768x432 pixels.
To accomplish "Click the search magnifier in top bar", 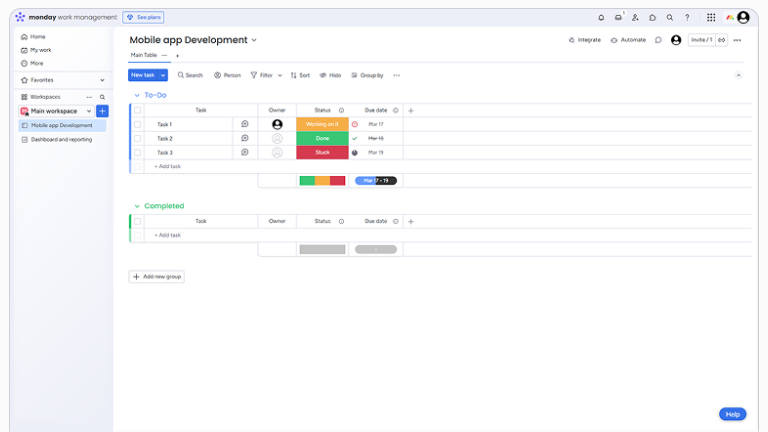I will pyautogui.click(x=670, y=18).
